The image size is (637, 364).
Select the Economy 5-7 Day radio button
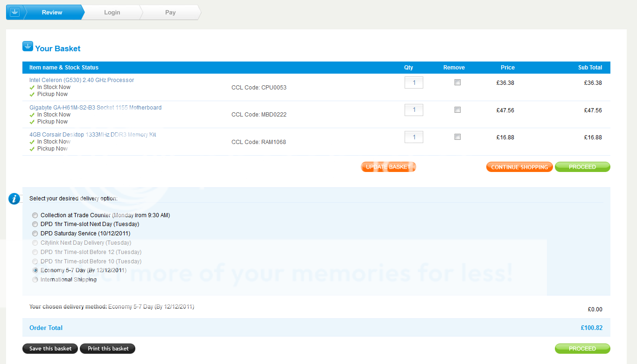coord(35,270)
